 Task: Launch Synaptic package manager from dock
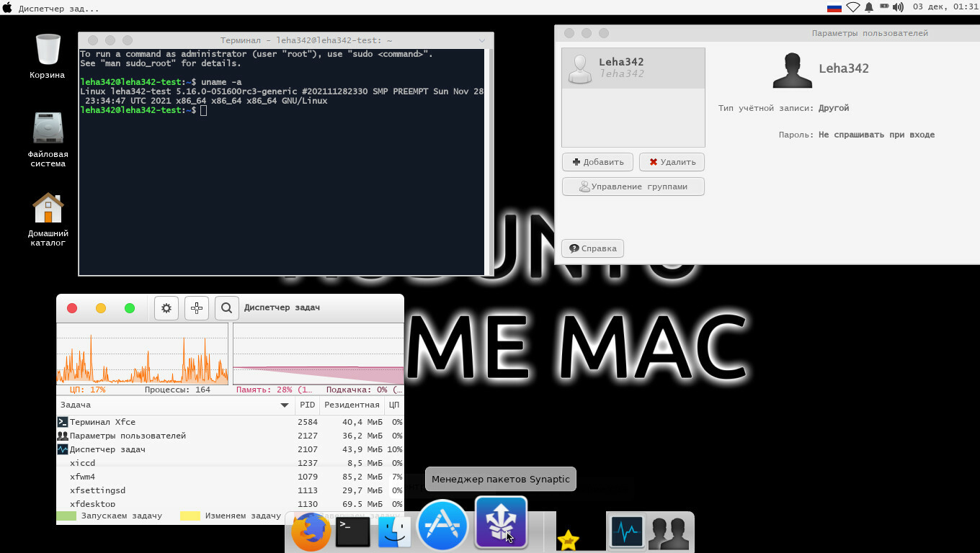click(501, 522)
